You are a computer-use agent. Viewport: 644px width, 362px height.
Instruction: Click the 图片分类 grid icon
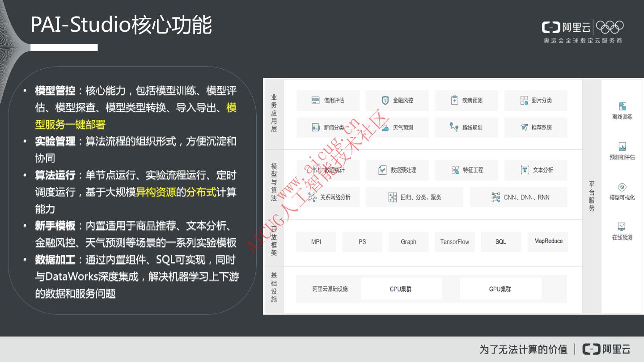[524, 101]
